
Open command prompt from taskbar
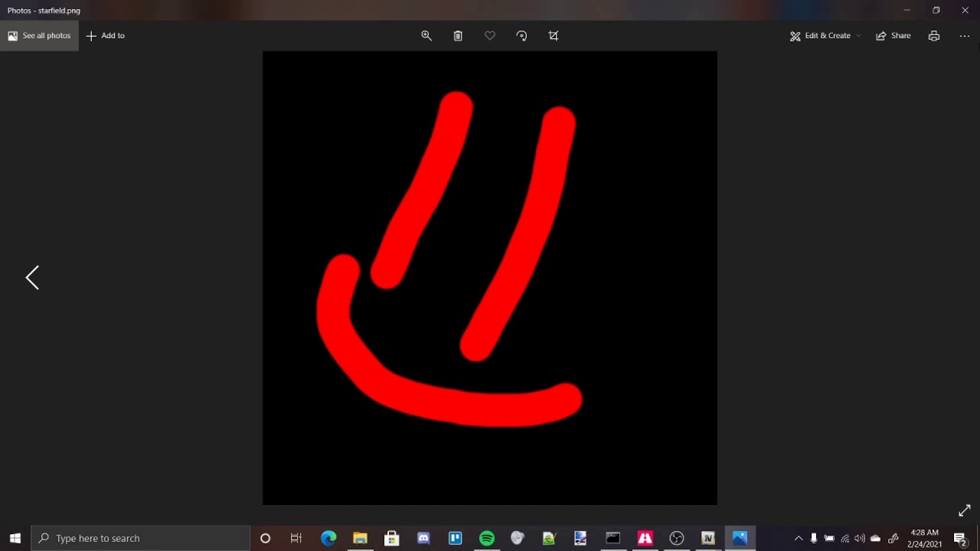[612, 538]
